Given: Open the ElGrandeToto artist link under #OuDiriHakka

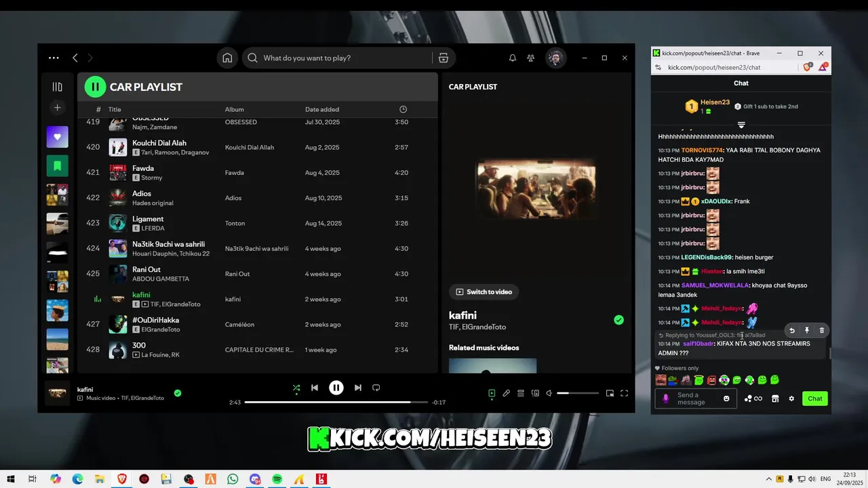Looking at the screenshot, I should pos(161,329).
